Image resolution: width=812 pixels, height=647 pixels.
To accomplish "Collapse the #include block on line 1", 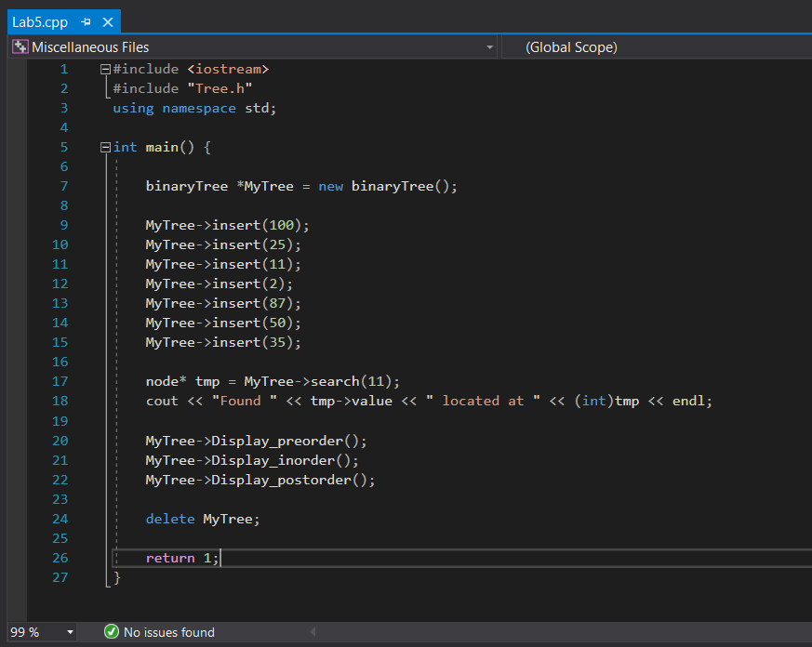I will (105, 69).
